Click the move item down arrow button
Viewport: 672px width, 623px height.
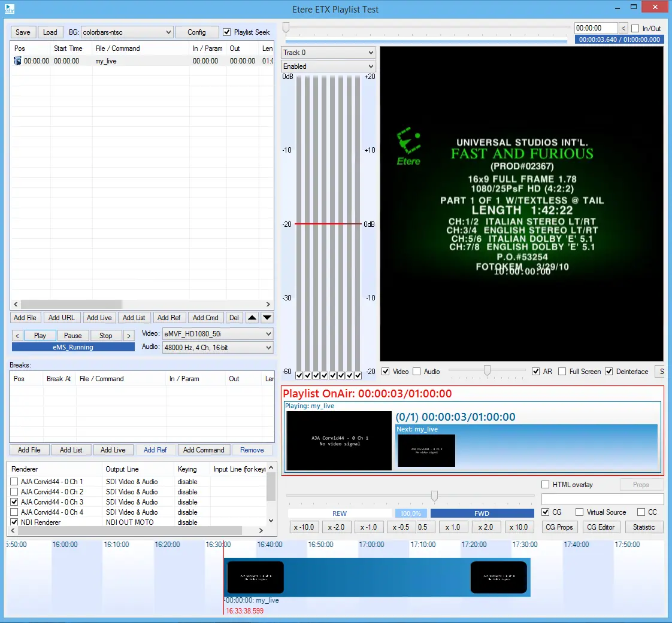coord(267,318)
